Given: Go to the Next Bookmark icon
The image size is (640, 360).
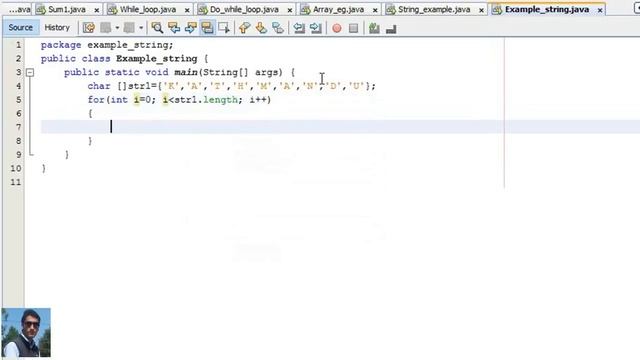Looking at the screenshot, I should (261, 28).
